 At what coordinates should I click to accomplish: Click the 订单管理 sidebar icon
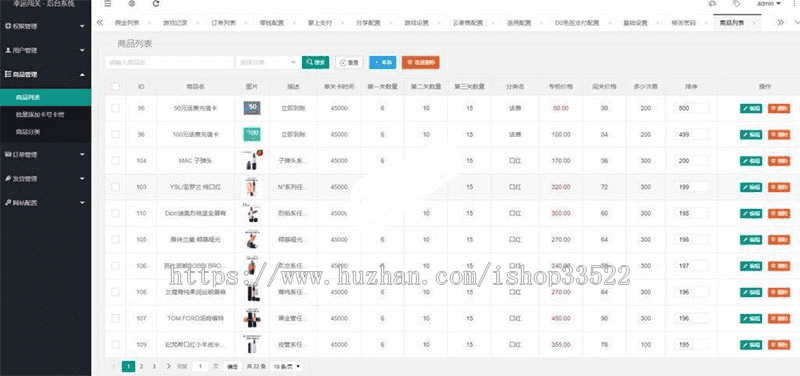(8, 154)
